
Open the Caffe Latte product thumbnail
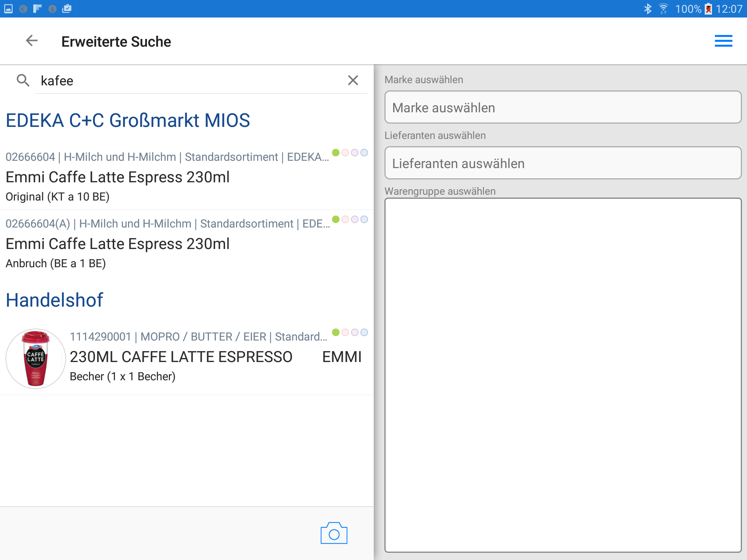(36, 359)
